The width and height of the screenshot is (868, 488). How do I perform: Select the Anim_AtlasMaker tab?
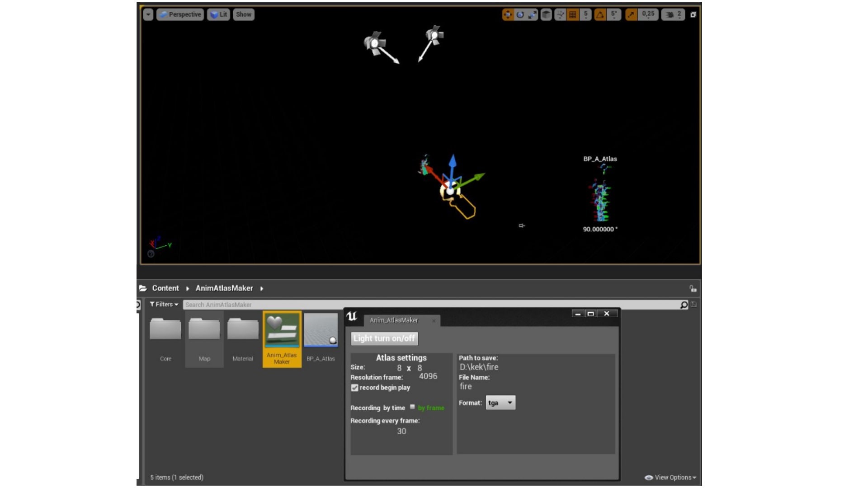click(394, 320)
